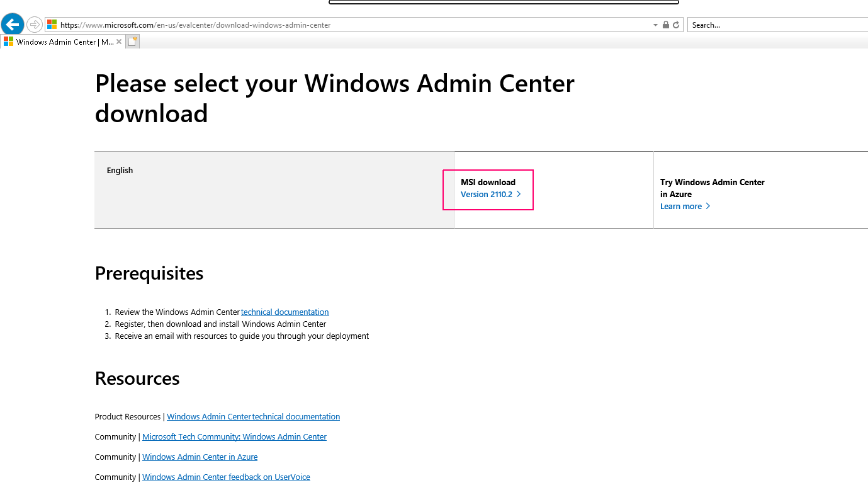The height and width of the screenshot is (495, 868).
Task: Click the Search box
Action: pyautogui.click(x=778, y=25)
